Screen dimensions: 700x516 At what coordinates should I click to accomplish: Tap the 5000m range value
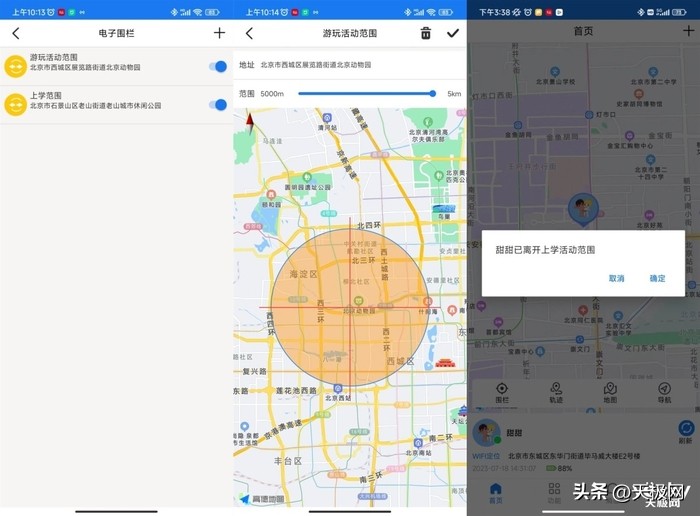coord(272,94)
